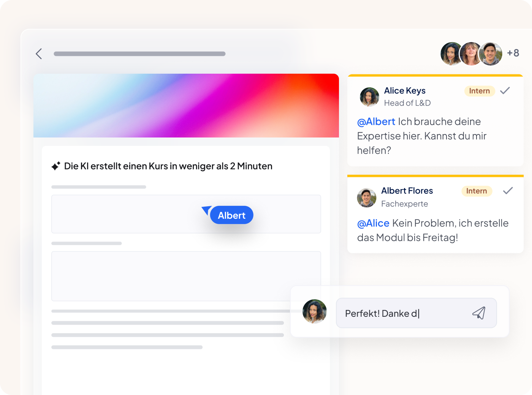Screen dimensions: 532x395
Task: Mark Alice Keys' comment as resolved
Action: (x=505, y=90)
